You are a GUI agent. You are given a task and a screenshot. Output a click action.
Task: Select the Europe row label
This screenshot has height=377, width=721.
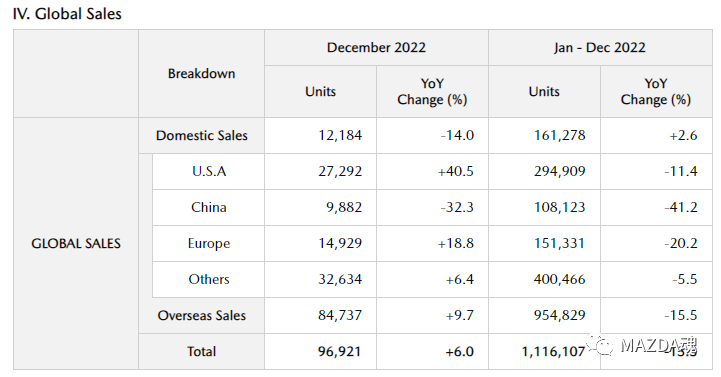coord(209,243)
